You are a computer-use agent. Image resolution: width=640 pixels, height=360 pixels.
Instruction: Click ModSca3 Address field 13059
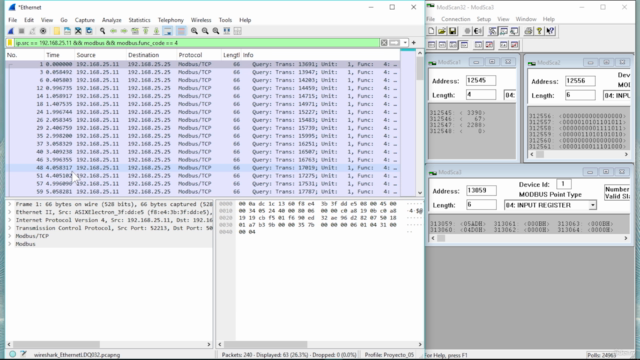[481, 191]
